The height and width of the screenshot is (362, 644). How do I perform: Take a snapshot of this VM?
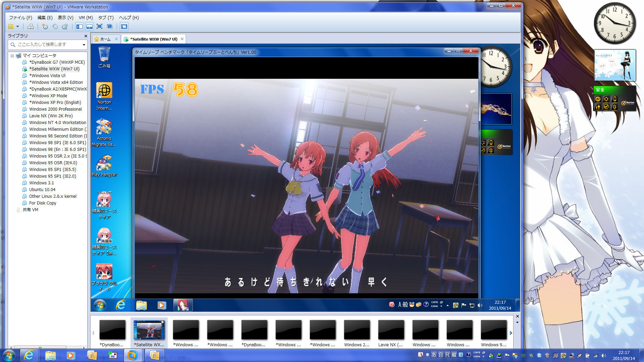45,26
